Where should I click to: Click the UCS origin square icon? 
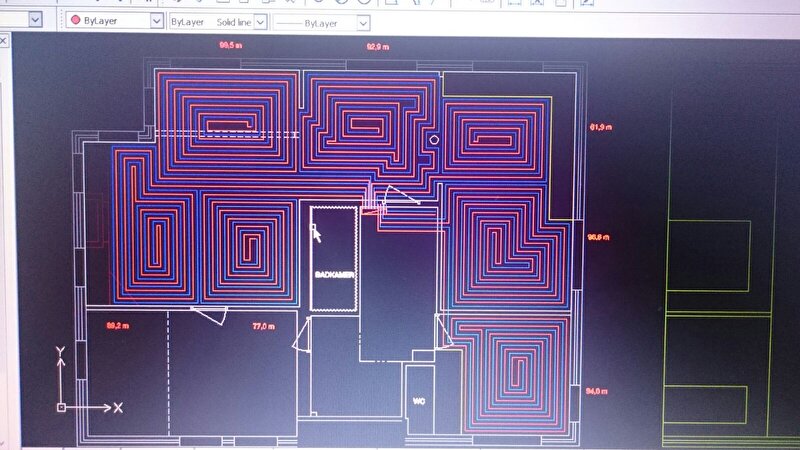pos(61,408)
